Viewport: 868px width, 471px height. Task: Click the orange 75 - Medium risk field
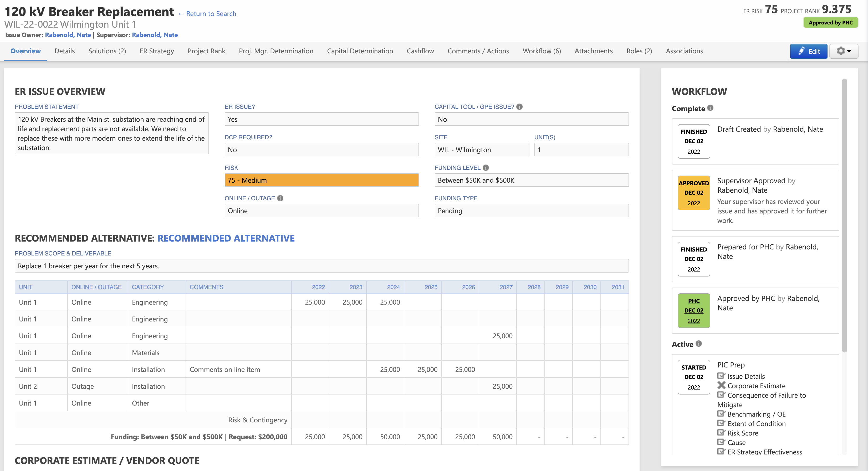pos(321,180)
